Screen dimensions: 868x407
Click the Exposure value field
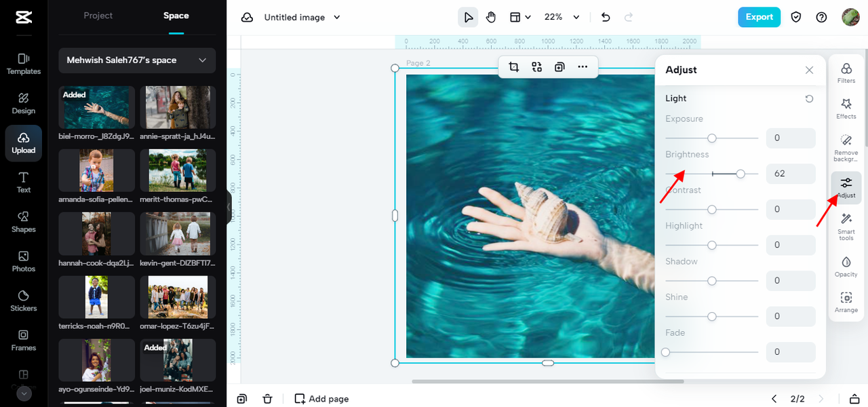(791, 138)
